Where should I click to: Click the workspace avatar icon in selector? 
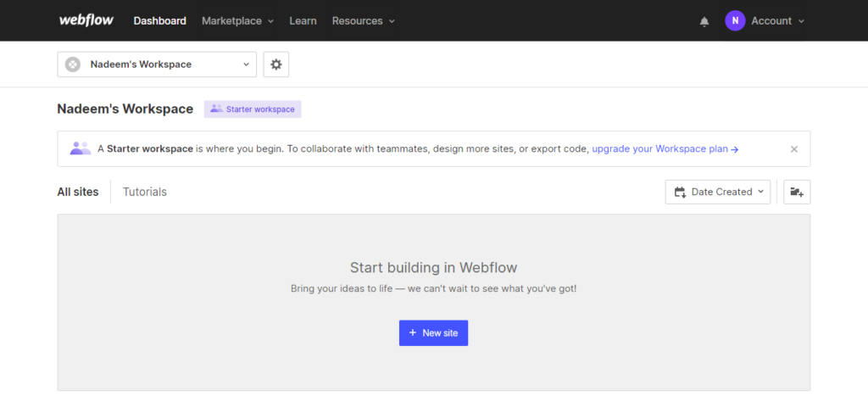point(73,64)
